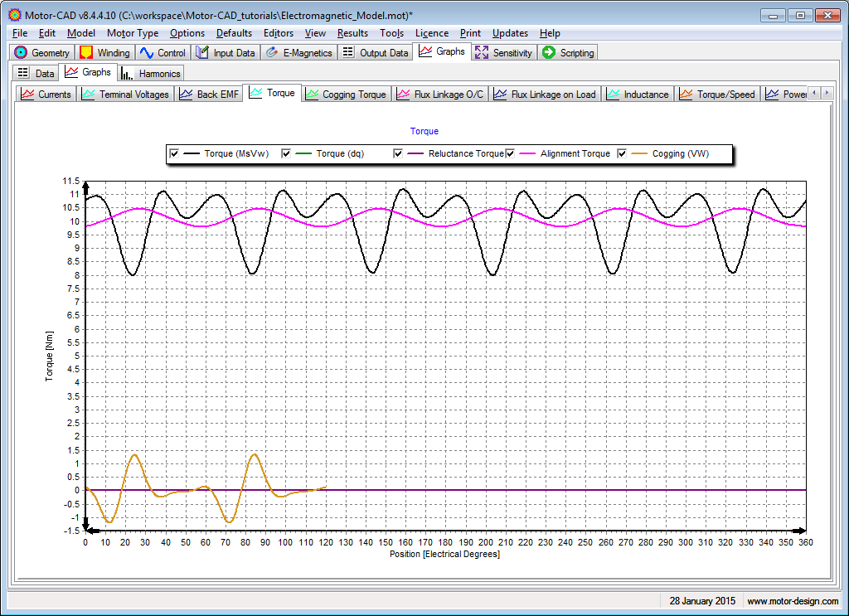Click the E-Magnetics tab icon
The height and width of the screenshot is (616, 849).
(x=271, y=52)
